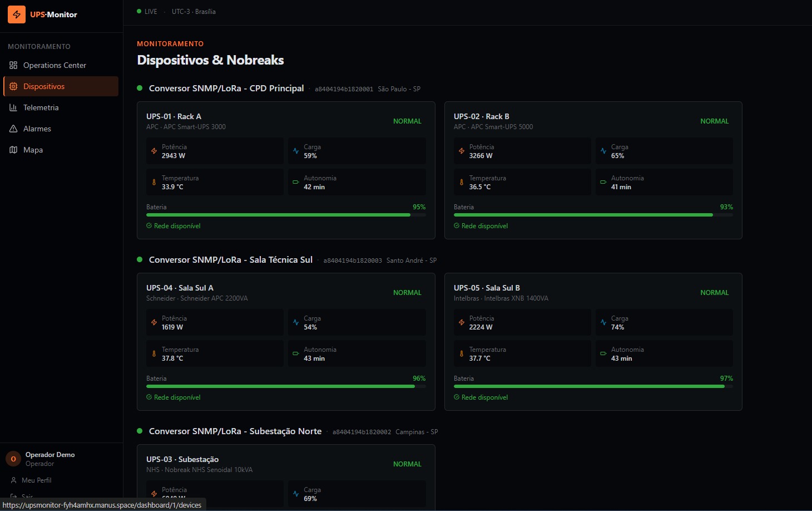The image size is (812, 511).
Task: Click device ID a8404194b1820003
Action: [x=353, y=261]
